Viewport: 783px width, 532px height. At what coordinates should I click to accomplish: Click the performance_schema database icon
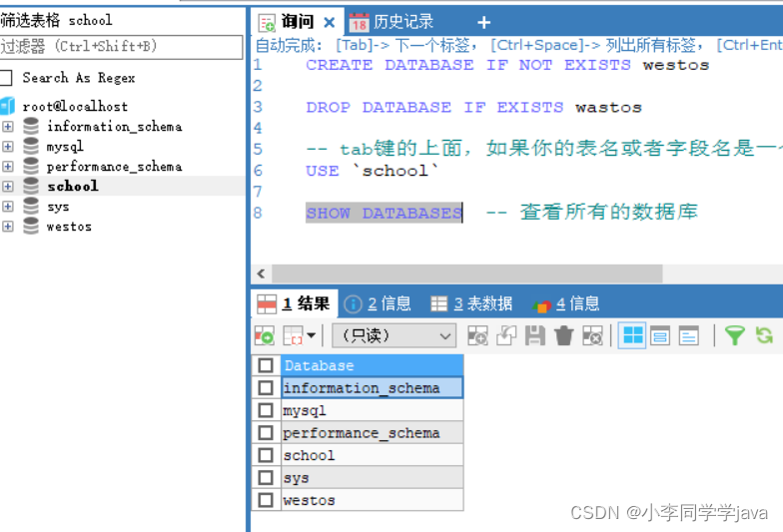point(31,166)
